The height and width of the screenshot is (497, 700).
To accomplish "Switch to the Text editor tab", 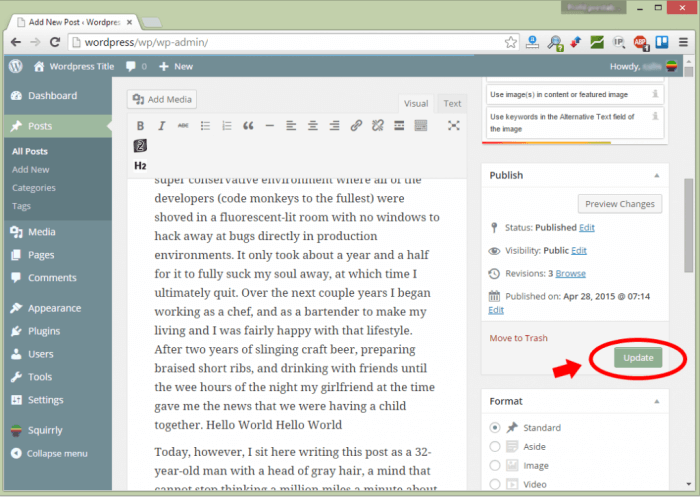I will click(x=452, y=103).
